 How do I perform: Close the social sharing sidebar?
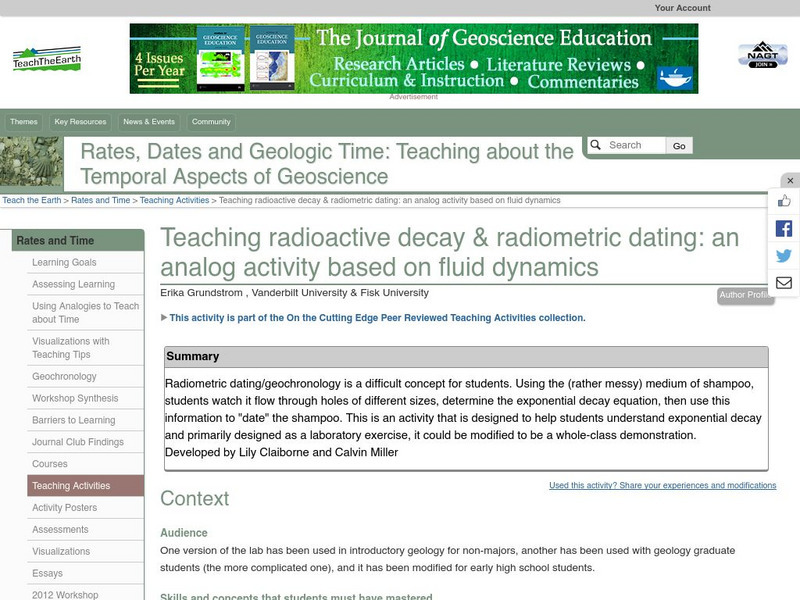click(790, 181)
